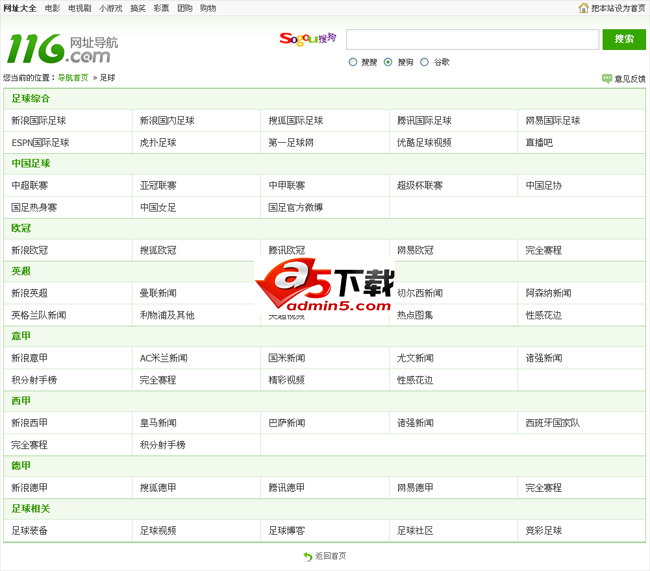Open the 第一足球网 link
Viewport: 650px width, 571px height.
coord(291,143)
